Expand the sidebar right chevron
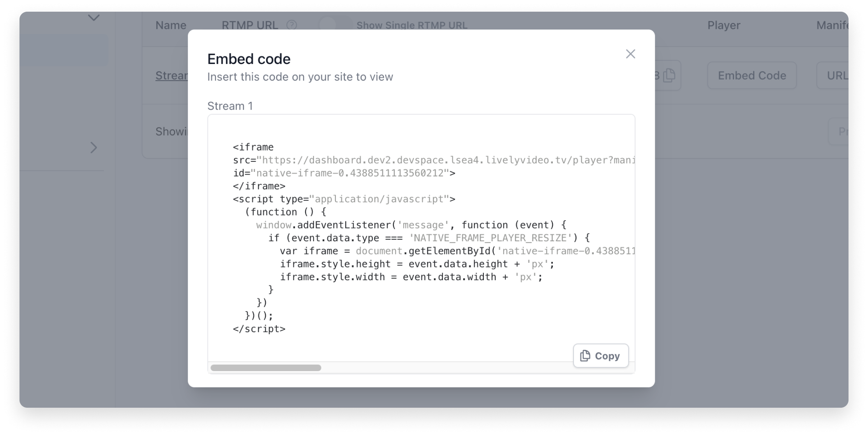The width and height of the screenshot is (868, 435). (94, 148)
